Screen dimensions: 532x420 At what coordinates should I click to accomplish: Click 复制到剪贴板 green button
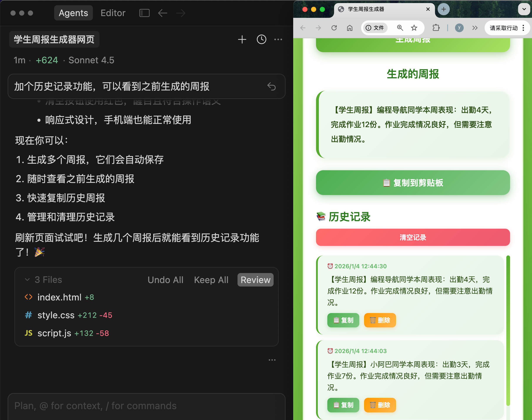(413, 183)
